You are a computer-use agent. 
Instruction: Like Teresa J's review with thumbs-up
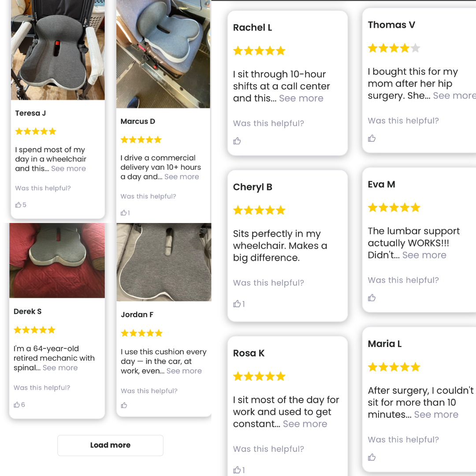(19, 205)
